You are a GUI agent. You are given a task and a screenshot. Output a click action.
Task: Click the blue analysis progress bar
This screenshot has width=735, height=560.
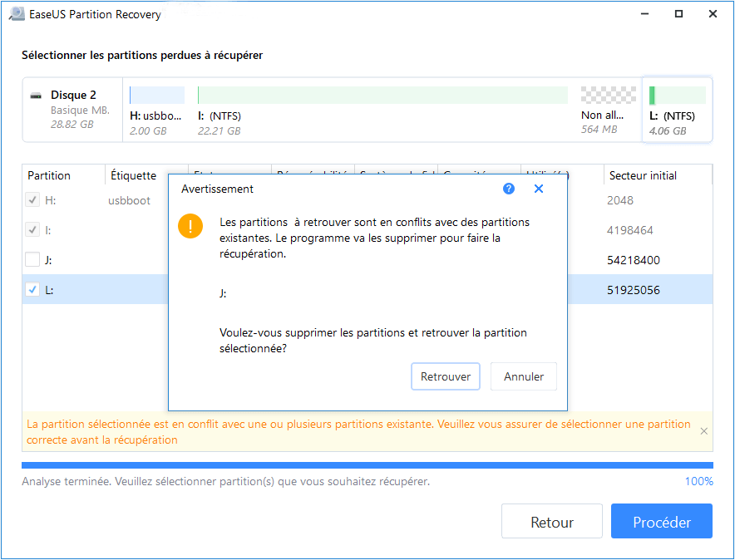click(367, 465)
